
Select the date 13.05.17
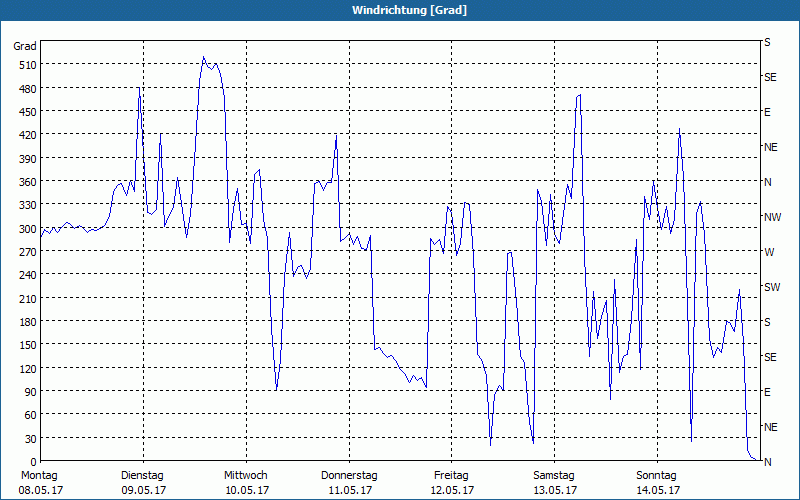click(x=555, y=490)
